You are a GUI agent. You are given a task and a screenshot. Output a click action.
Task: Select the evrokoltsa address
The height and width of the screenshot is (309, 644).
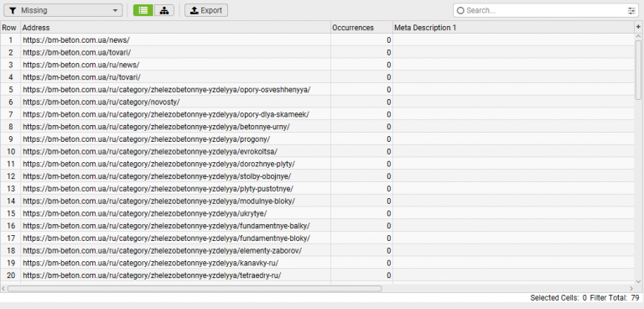point(150,151)
